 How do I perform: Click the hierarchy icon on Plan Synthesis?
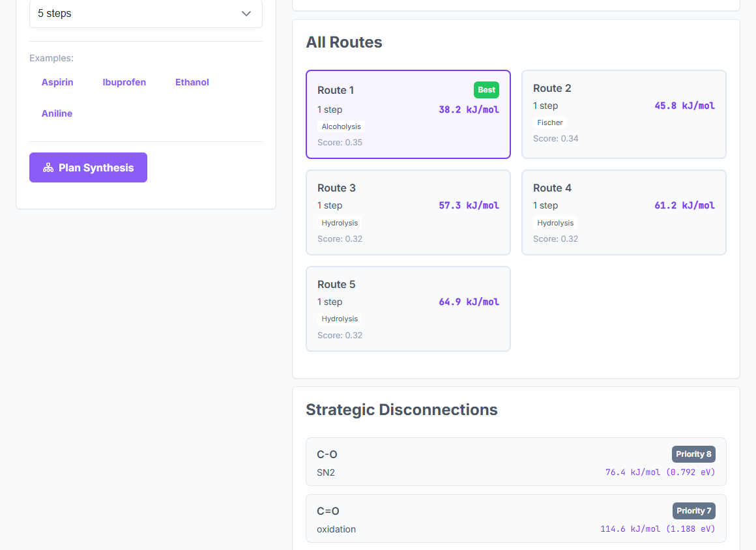[48, 167]
